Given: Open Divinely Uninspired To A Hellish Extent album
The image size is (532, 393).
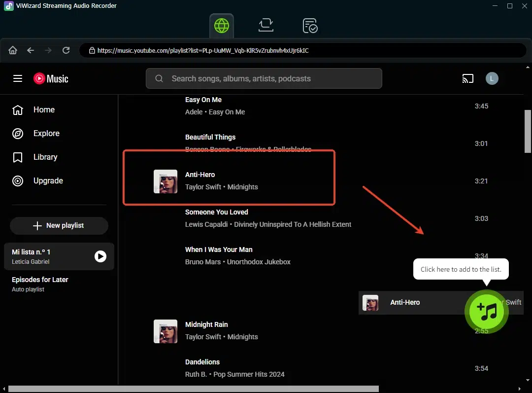Looking at the screenshot, I should click(x=293, y=224).
